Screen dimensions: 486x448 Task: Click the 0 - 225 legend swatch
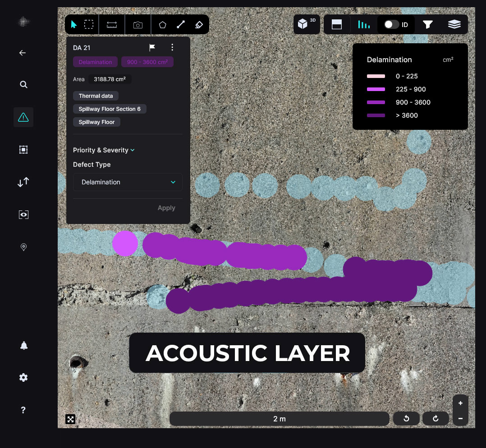tap(376, 76)
